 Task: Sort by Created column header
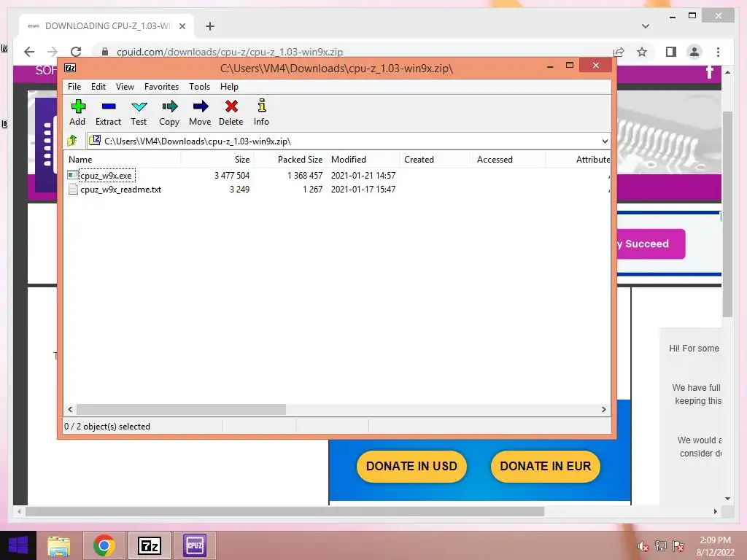pyautogui.click(x=436, y=160)
